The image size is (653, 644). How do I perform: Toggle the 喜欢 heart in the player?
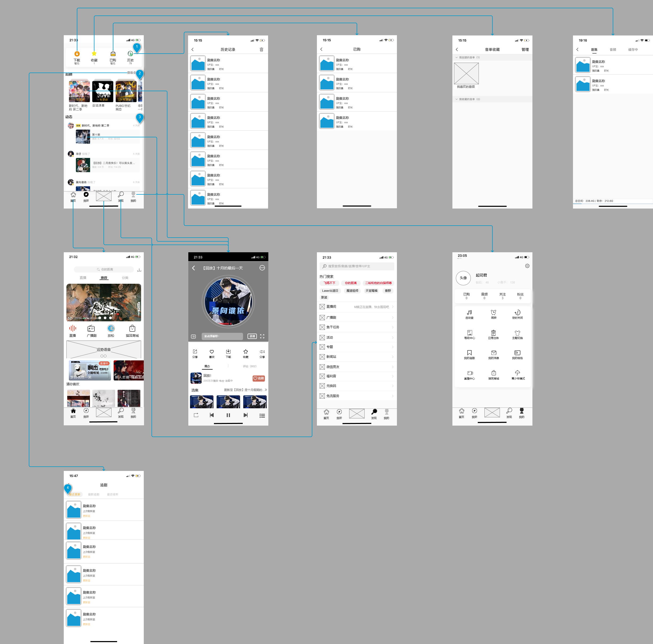[x=212, y=352]
